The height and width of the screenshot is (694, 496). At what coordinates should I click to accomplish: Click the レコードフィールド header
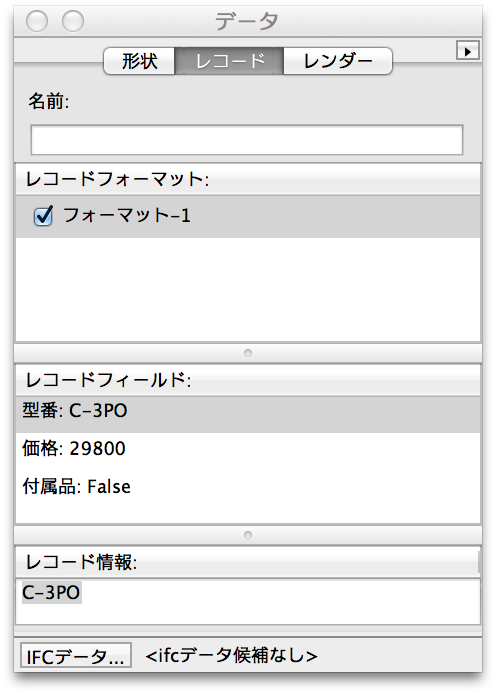(248, 380)
